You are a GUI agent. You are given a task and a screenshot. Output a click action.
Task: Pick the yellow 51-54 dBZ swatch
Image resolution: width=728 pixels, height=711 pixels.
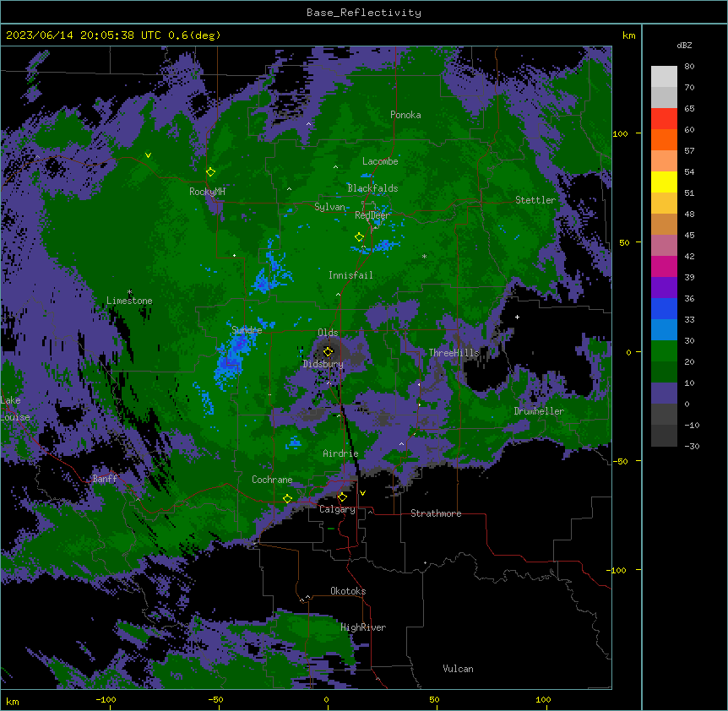[x=664, y=182]
